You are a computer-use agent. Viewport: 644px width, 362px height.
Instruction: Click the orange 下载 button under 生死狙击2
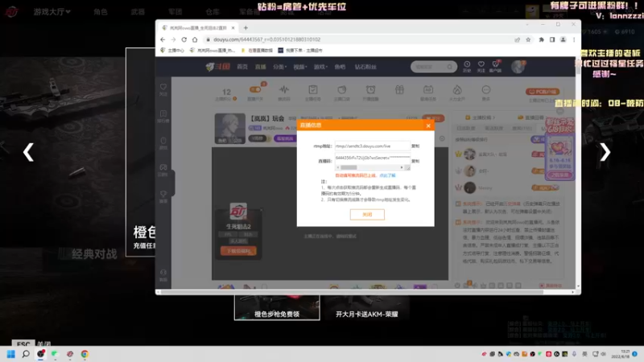pos(238,251)
